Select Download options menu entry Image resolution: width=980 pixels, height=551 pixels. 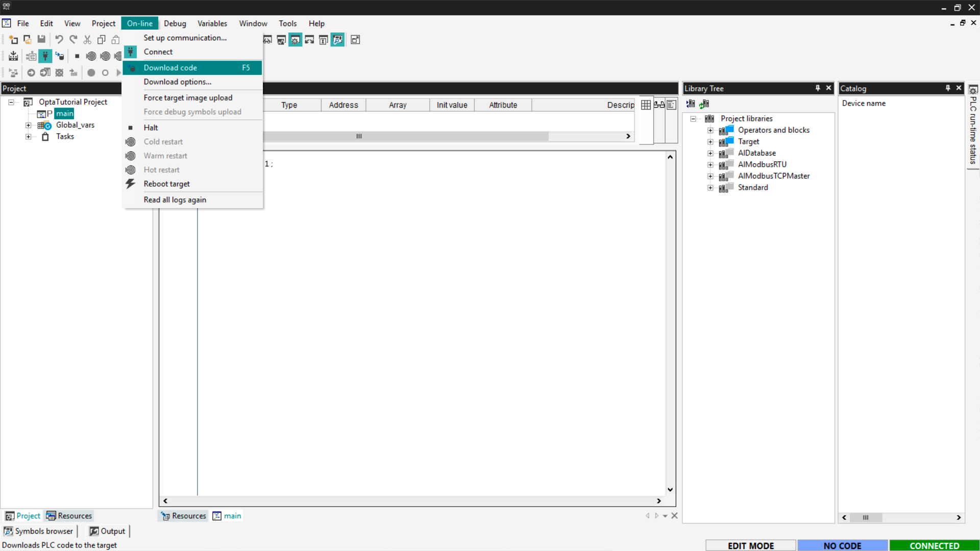(x=177, y=82)
